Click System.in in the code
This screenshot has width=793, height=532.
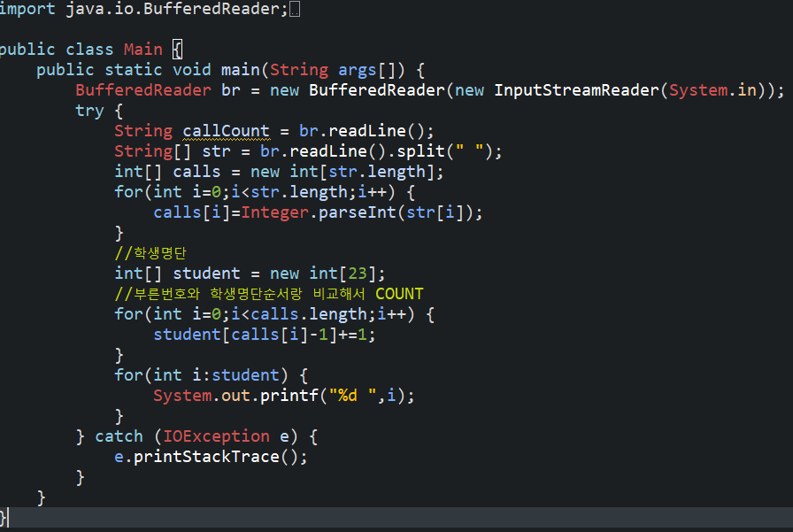point(712,90)
